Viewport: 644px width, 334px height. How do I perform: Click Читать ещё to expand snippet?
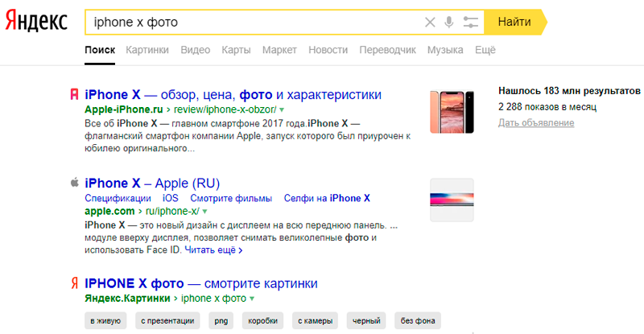213,249
